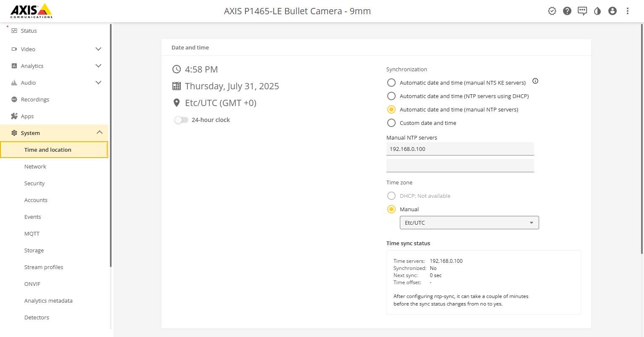Open the Apps page in the sidebar
Image resolution: width=644 pixels, height=337 pixels.
27,116
